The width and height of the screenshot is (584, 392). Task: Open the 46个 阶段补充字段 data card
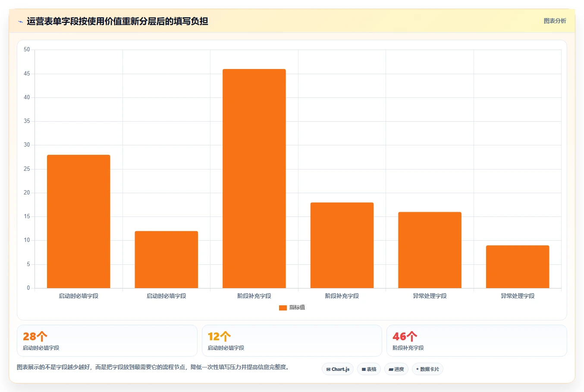[x=477, y=341]
